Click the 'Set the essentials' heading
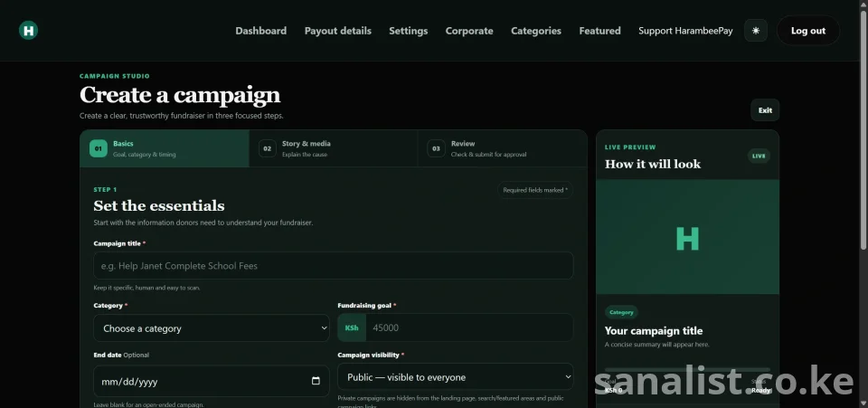The height and width of the screenshot is (408, 868). 159,206
